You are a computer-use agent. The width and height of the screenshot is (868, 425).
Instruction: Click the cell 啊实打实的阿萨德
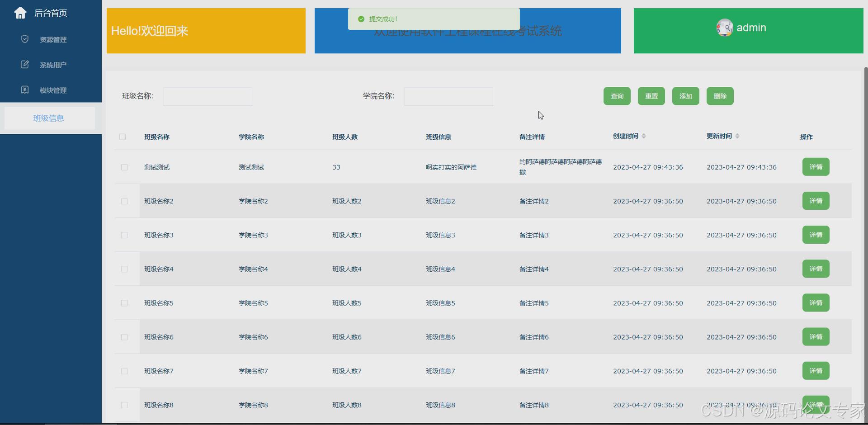pos(451,167)
